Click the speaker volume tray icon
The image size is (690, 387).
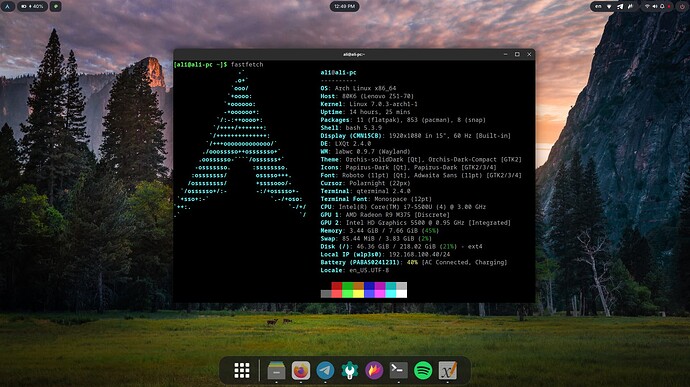(x=655, y=6)
